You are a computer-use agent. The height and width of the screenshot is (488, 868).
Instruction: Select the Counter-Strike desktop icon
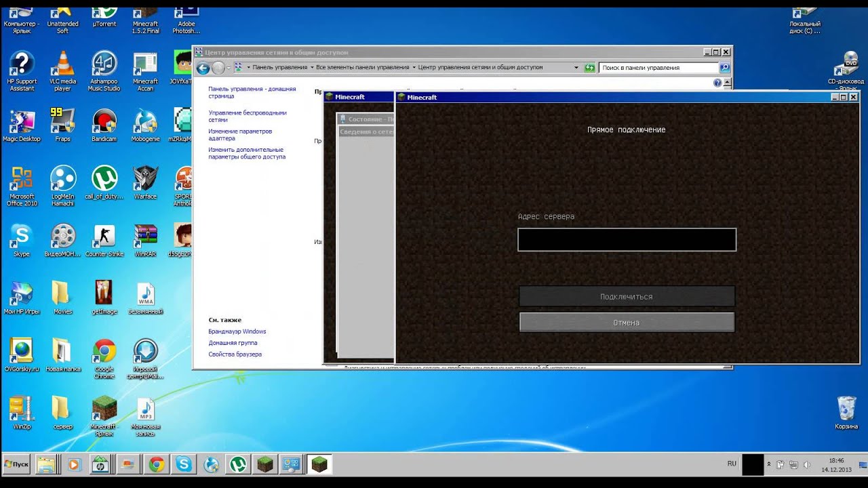(x=104, y=241)
